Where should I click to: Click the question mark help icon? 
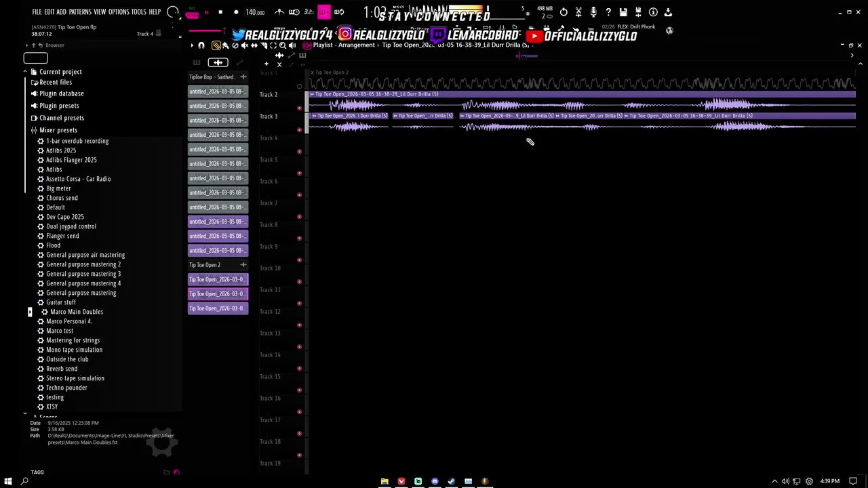(x=608, y=12)
